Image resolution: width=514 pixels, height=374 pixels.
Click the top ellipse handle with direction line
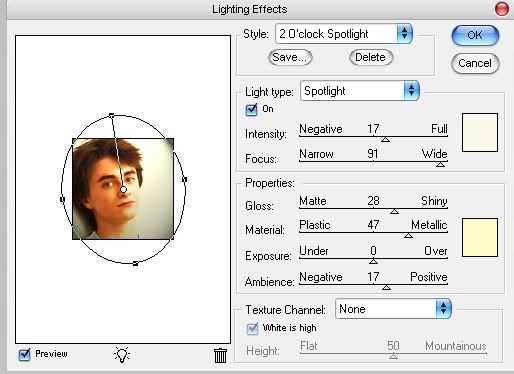tap(111, 116)
